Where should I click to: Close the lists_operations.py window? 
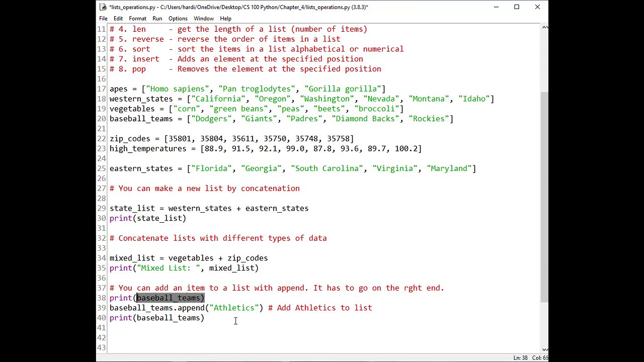(x=537, y=7)
